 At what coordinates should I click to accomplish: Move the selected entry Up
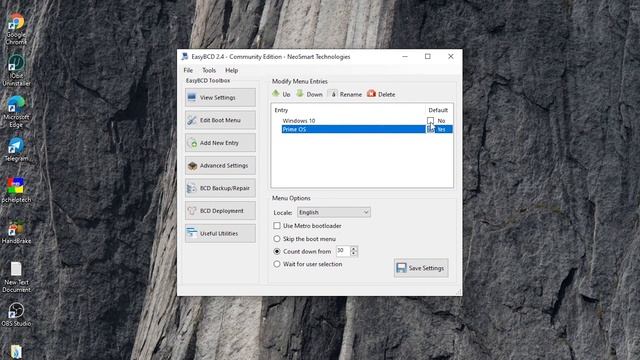(x=281, y=94)
